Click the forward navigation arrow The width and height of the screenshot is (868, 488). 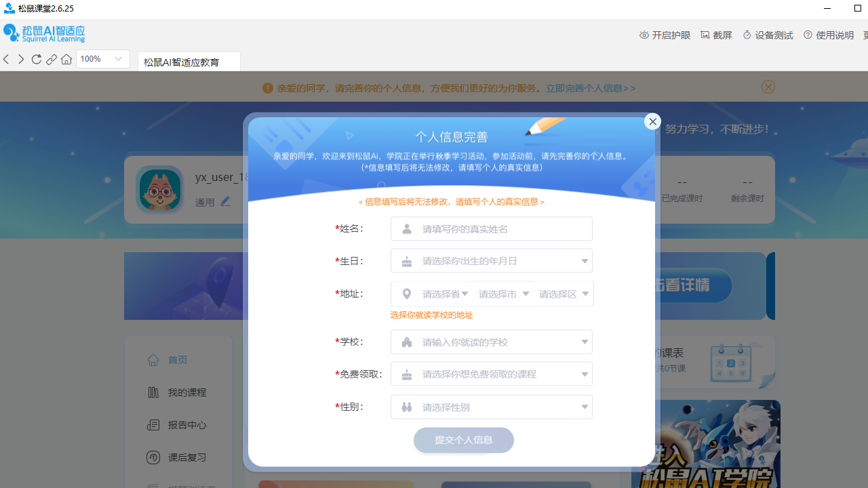[20, 59]
